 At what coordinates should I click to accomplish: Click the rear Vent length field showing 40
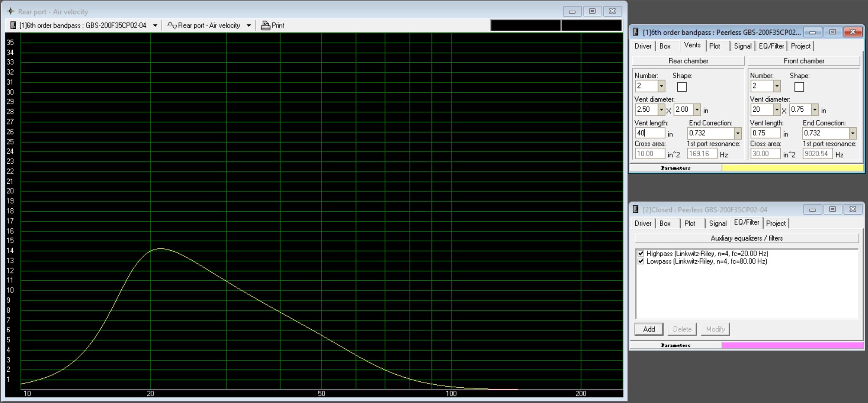650,133
